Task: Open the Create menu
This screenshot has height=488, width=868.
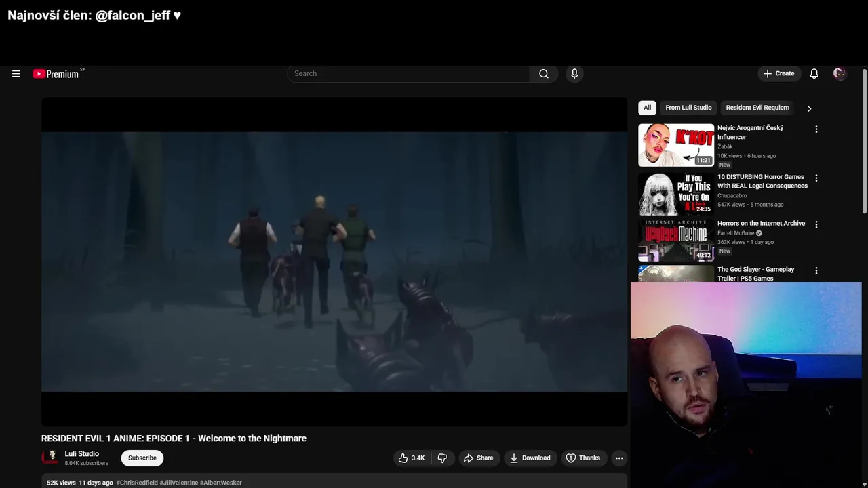Action: (778, 74)
